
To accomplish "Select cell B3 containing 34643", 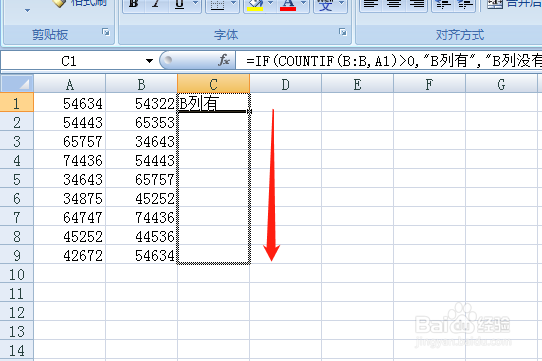I will [141, 141].
